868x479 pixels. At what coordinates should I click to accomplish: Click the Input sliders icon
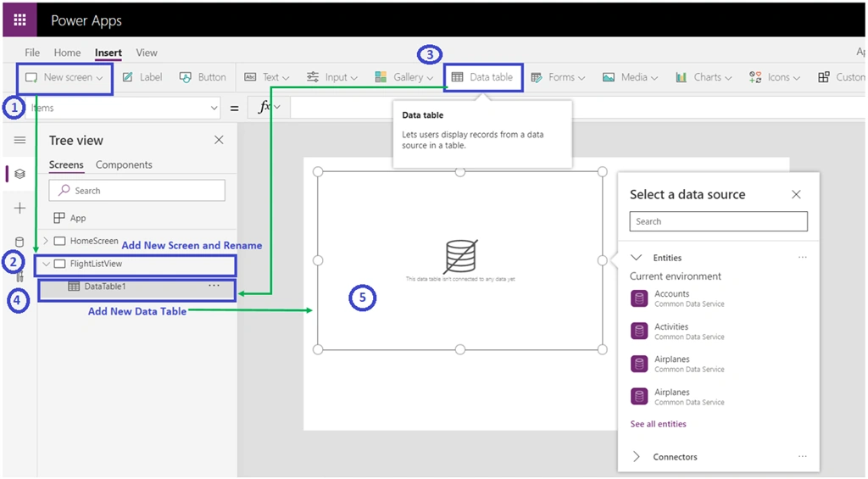313,77
